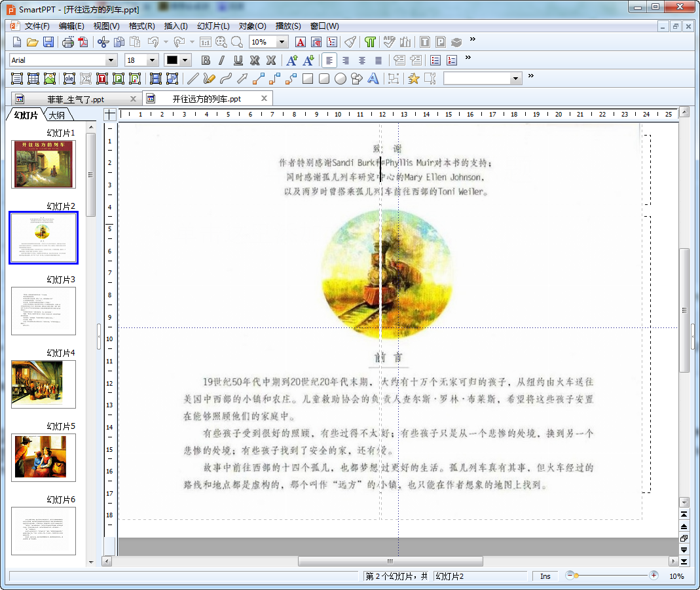
Task: Align text left
Action: tap(329, 60)
